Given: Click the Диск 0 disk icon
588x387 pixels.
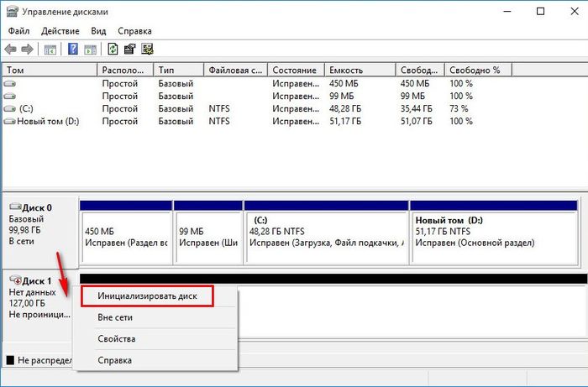Looking at the screenshot, I should [15, 207].
